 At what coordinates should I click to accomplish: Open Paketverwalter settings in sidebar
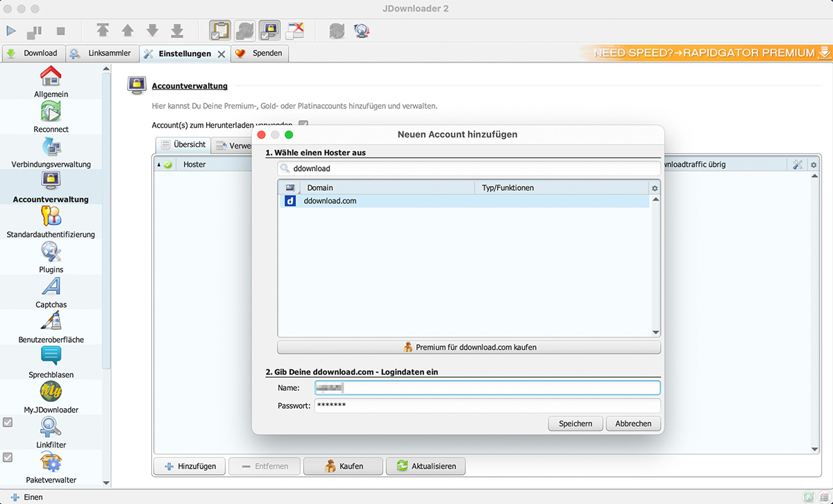(x=51, y=467)
